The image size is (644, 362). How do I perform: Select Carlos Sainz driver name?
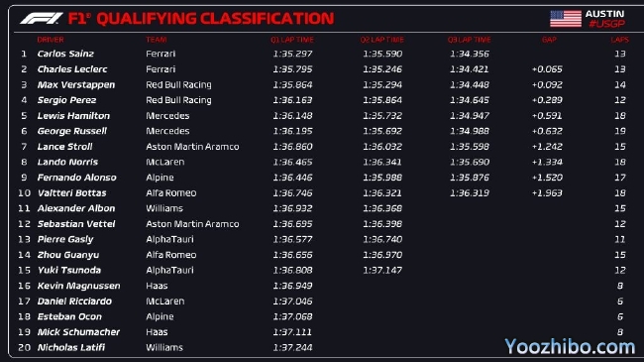coord(65,54)
